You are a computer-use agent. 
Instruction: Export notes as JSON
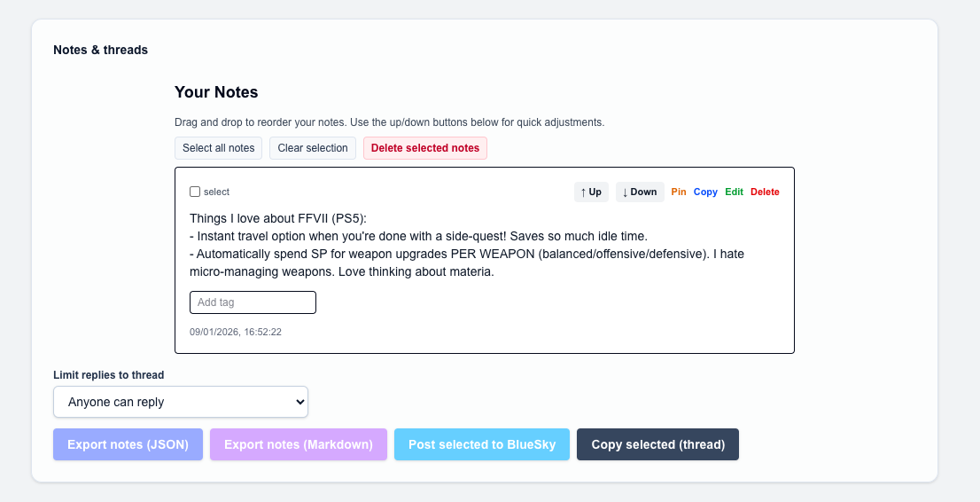(128, 444)
